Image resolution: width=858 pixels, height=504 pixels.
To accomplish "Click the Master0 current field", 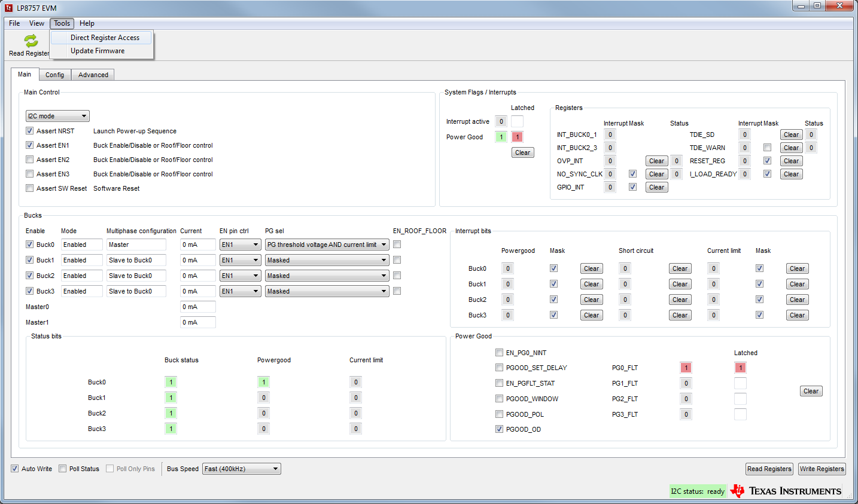I will coord(198,307).
